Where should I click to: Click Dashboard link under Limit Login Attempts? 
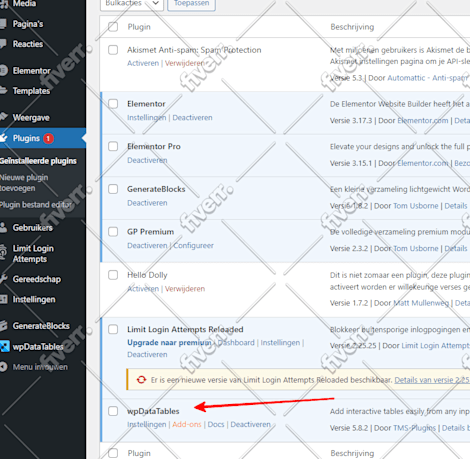tap(236, 342)
